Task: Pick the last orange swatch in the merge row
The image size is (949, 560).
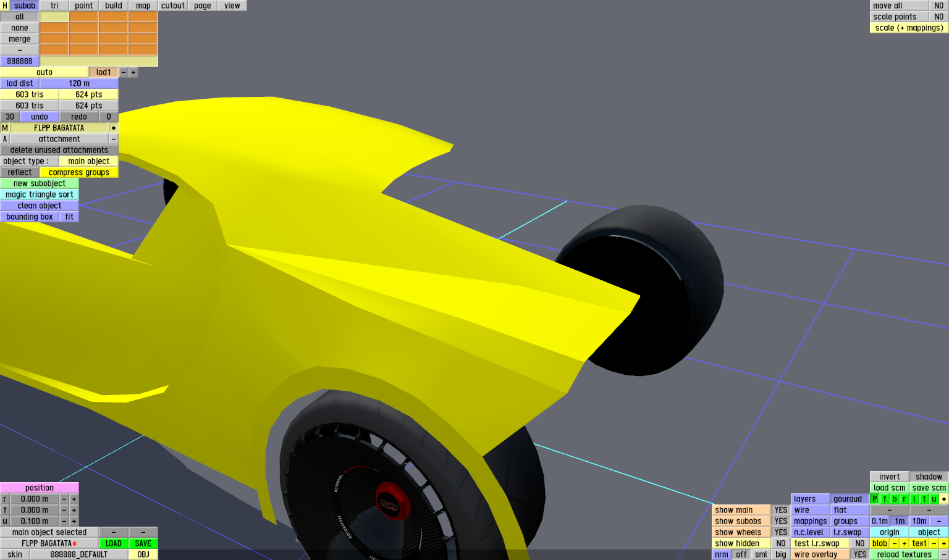Action: click(x=143, y=39)
